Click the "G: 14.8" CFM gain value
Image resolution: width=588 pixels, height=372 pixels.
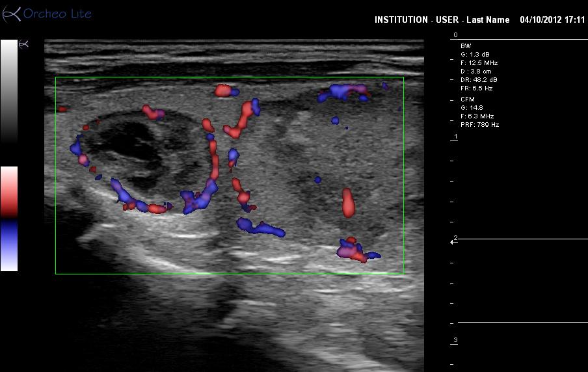472,107
